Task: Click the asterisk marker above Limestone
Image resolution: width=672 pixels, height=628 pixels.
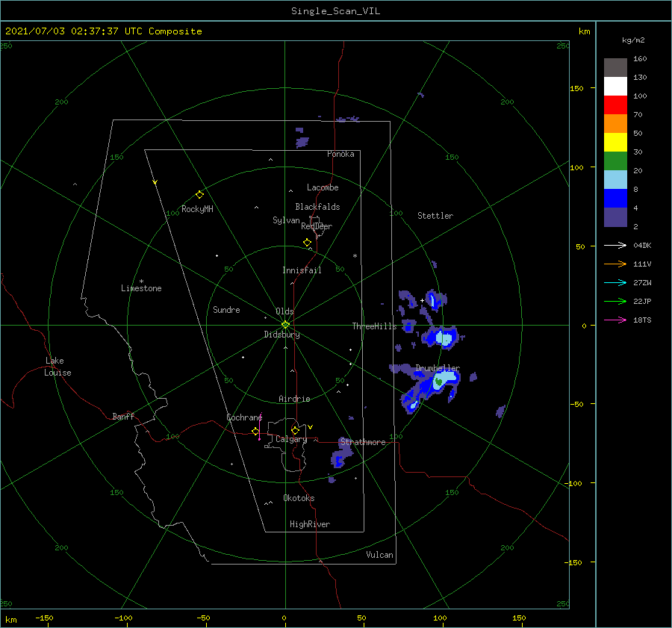Action: tap(141, 282)
